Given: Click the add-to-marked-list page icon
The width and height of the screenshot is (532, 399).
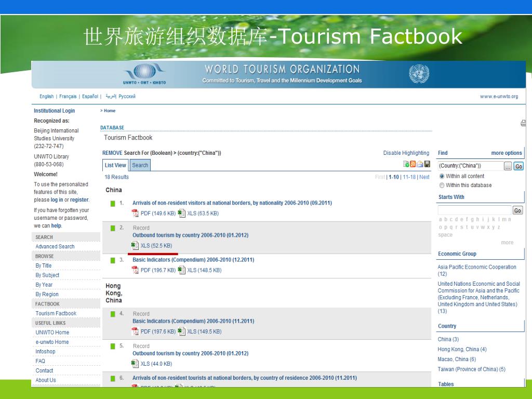Looking at the screenshot, I should pos(406,164).
